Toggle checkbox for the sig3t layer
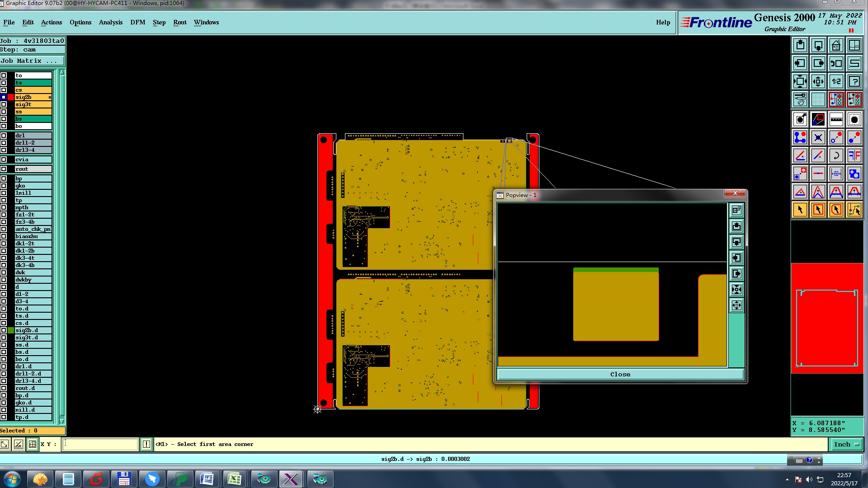The width and height of the screenshot is (868, 488). click(4, 104)
